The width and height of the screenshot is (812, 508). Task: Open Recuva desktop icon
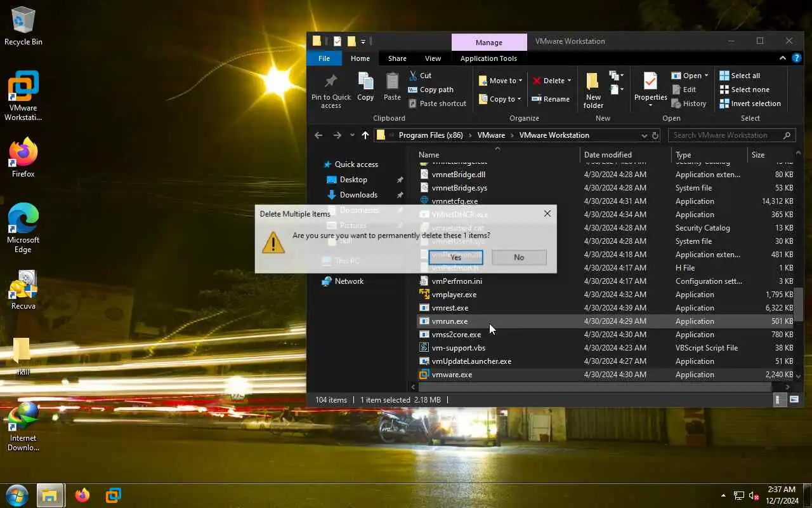coord(23,290)
